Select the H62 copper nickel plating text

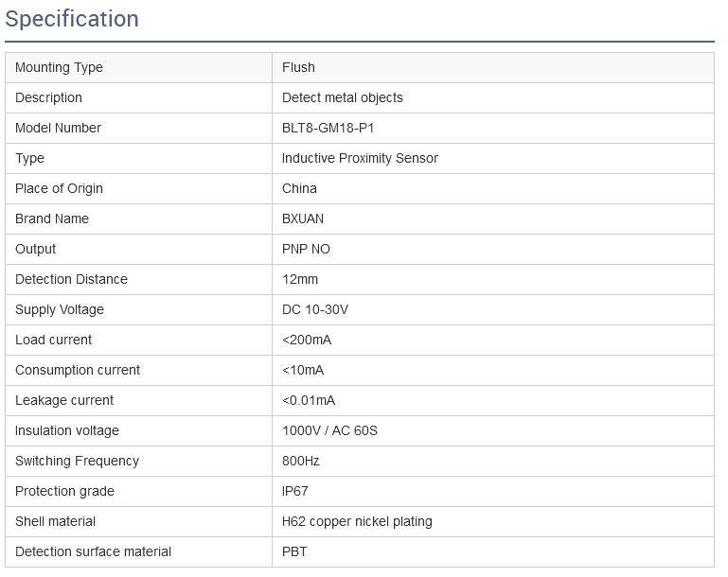point(357,521)
